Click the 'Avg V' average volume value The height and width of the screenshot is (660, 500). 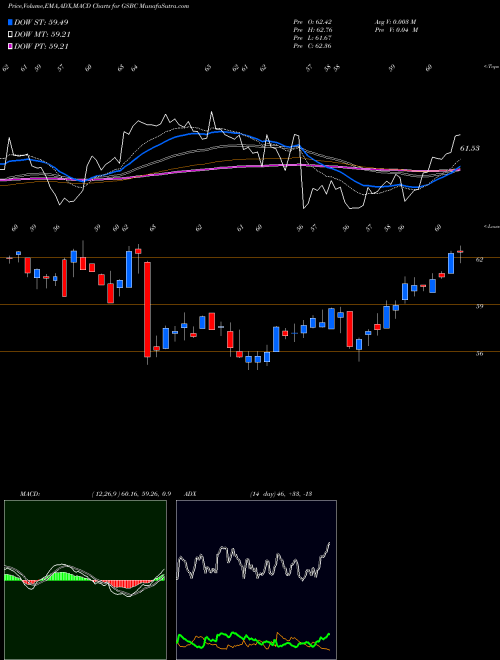tap(396, 22)
